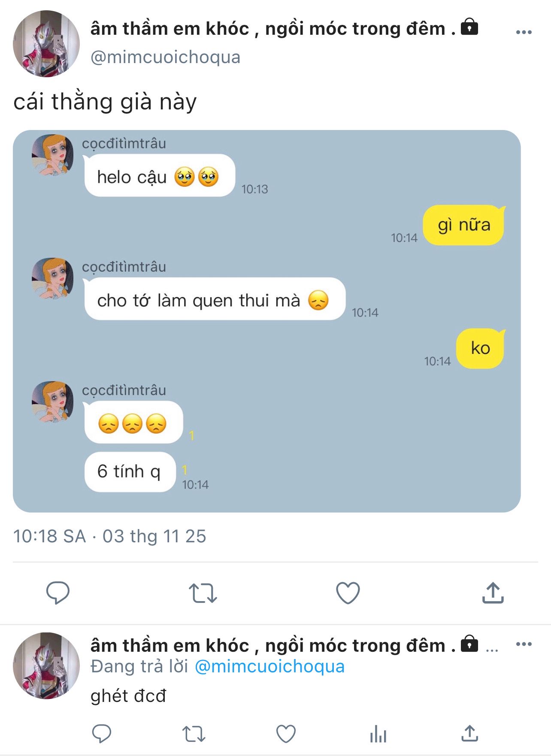551x756 pixels.
Task: View analytics for the reply tweet
Action: tap(378, 733)
